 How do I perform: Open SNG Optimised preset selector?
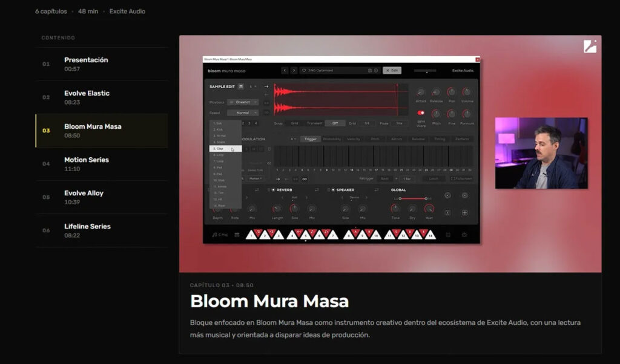click(340, 70)
